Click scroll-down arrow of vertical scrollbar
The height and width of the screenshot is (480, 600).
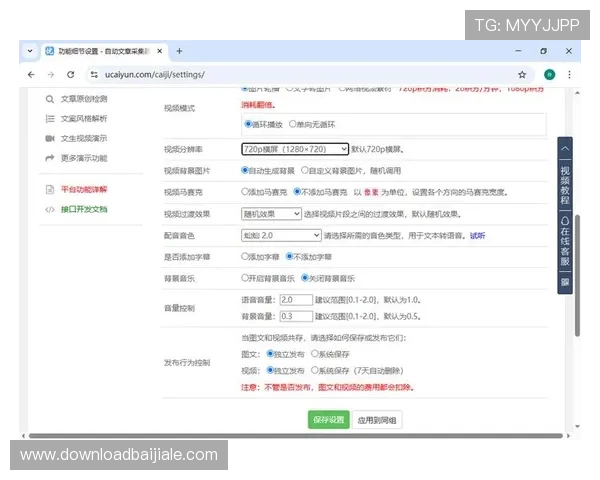pos(577,426)
